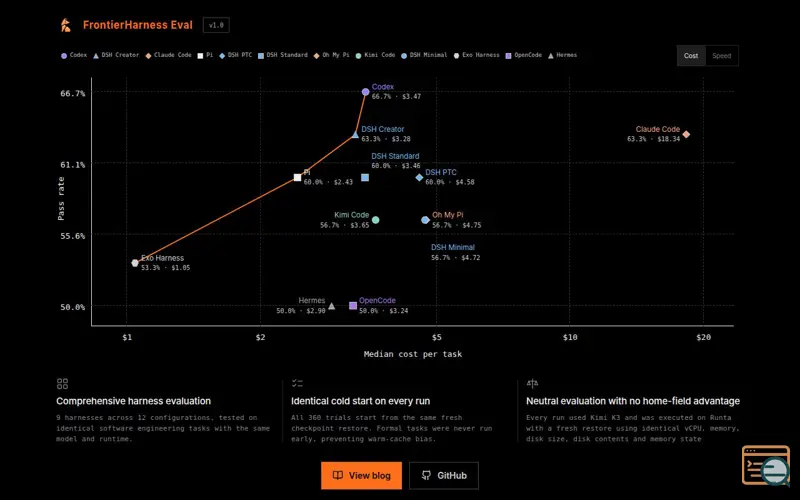Switch chart to Speed view
The width and height of the screenshot is (800, 500).
coord(721,56)
